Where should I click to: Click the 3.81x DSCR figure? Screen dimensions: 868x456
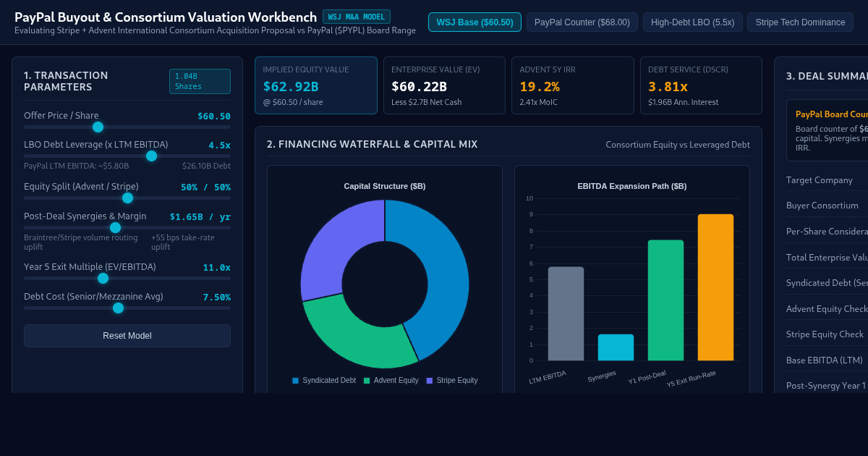pyautogui.click(x=668, y=87)
